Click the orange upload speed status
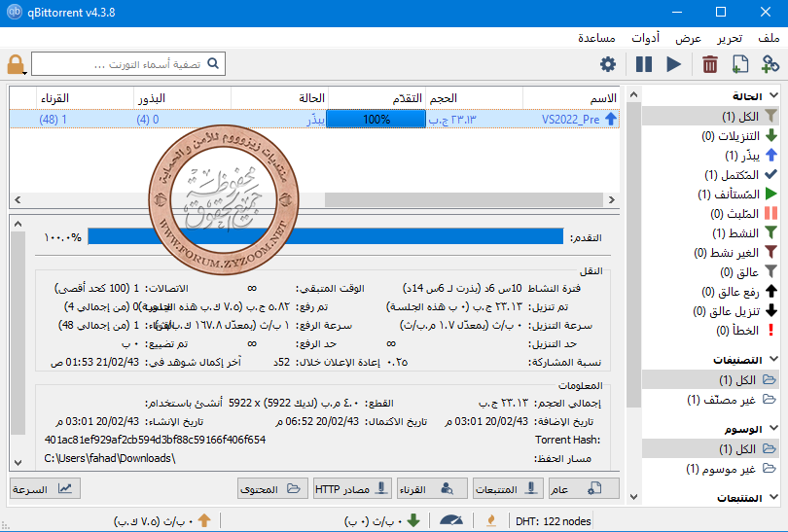 coord(162,521)
